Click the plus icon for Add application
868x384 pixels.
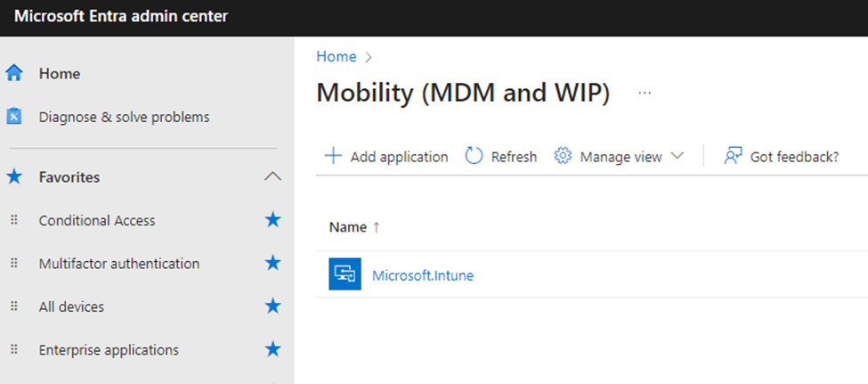[333, 156]
